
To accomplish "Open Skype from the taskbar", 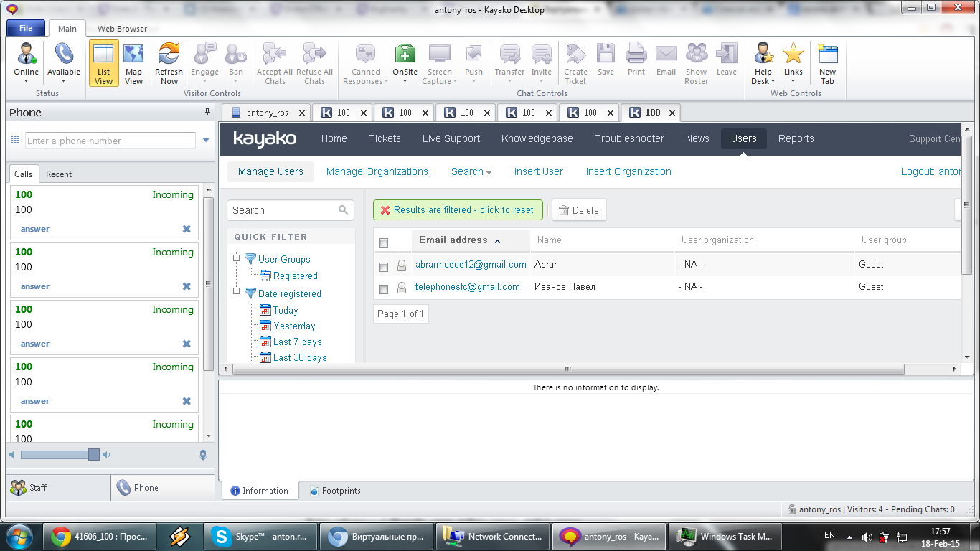I will coord(260,537).
